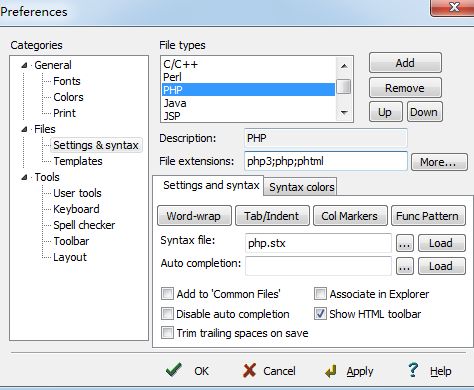The image size is (474, 390).
Task: Select Java in file types list
Action: 248,103
